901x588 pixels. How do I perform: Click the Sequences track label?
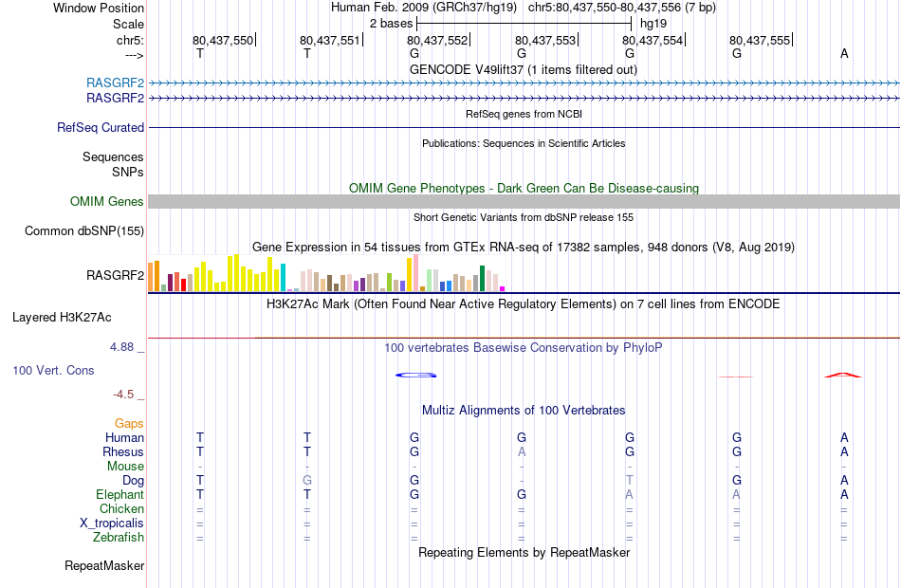tap(113, 156)
